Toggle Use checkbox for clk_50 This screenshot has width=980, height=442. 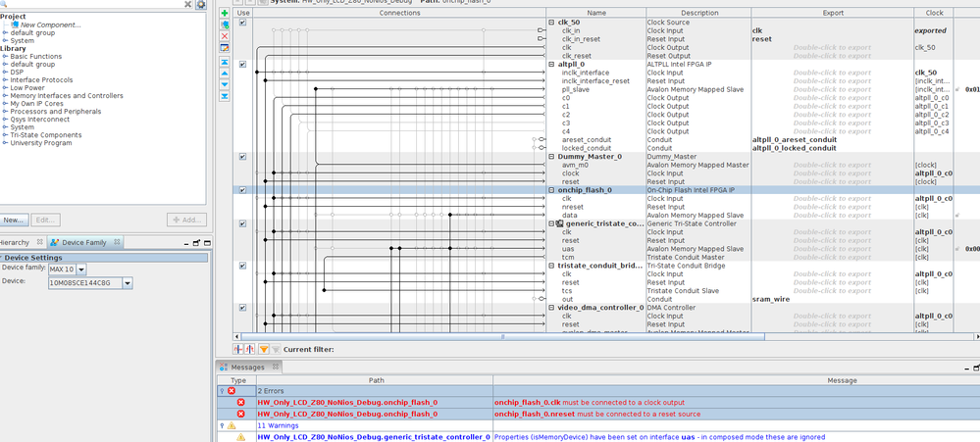pos(242,23)
